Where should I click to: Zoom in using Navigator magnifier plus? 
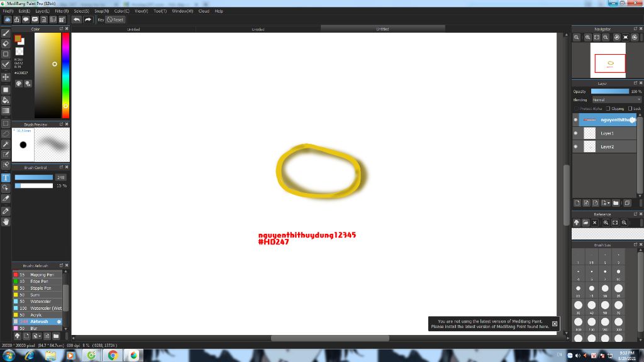[x=588, y=37]
